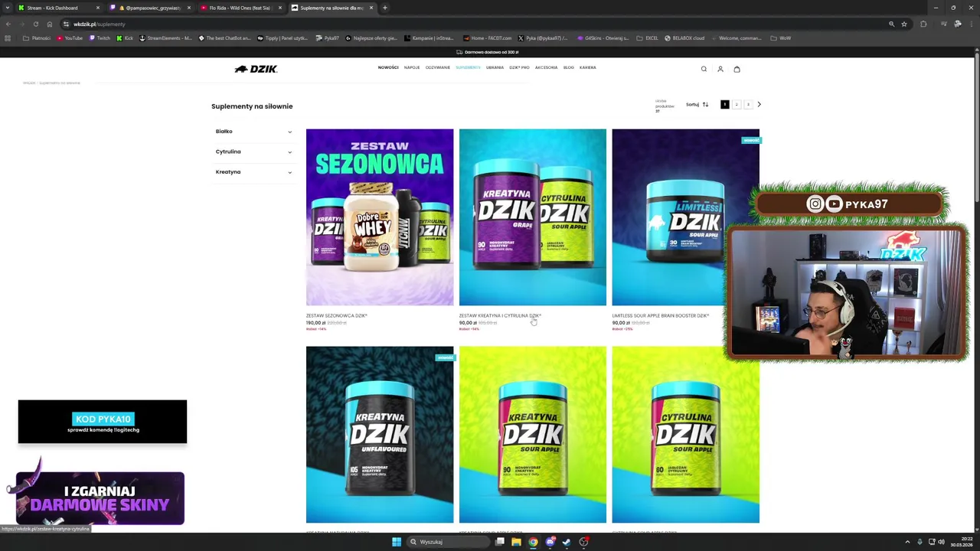This screenshot has width=980, height=551.
Task: Open the Sortuj sorting dropdown
Action: (x=697, y=104)
